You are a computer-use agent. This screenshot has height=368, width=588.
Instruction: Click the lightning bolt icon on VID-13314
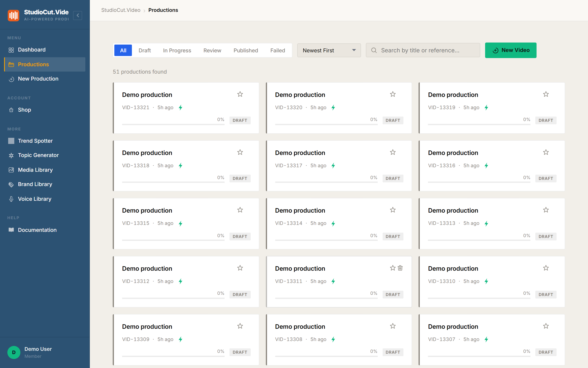click(x=333, y=223)
